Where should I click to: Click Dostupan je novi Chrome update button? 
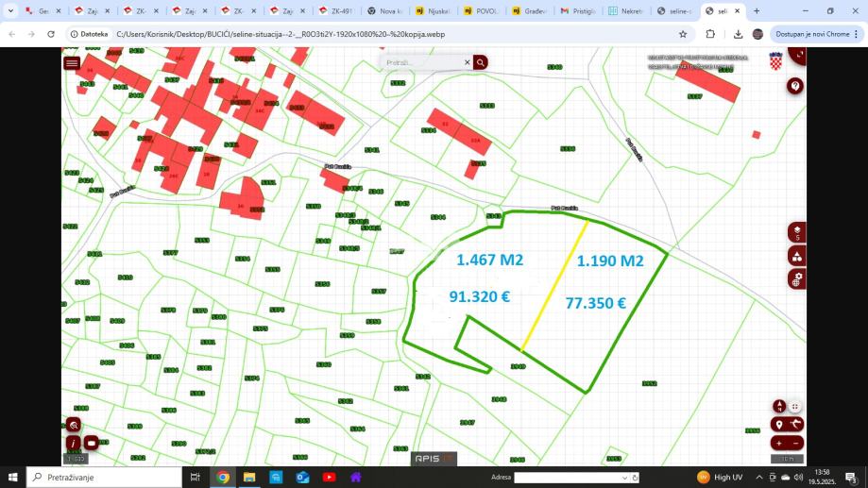click(812, 34)
